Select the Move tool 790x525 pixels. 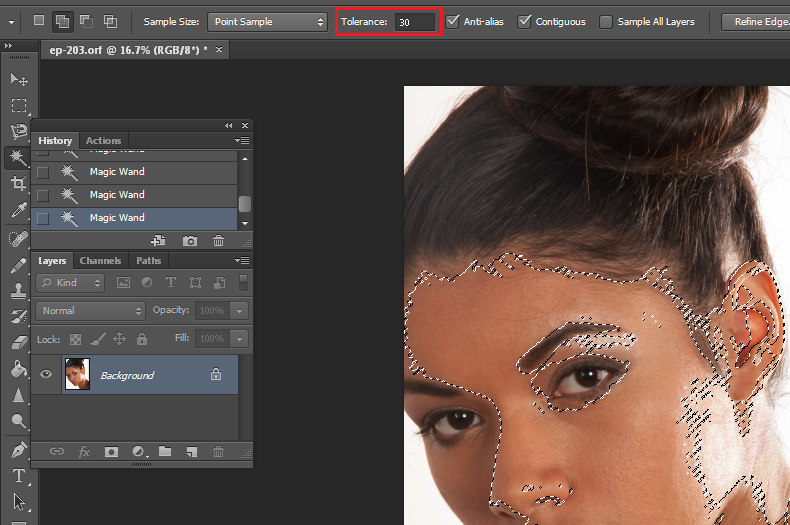(19, 79)
